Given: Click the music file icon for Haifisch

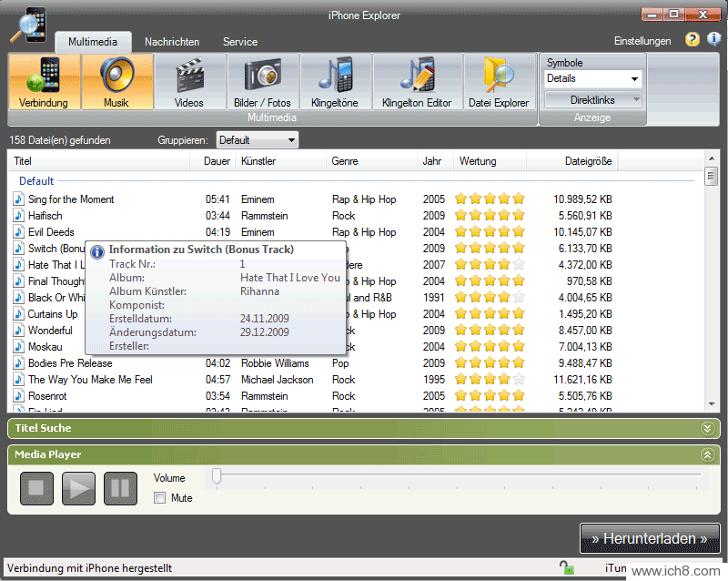Looking at the screenshot, I should point(18,216).
